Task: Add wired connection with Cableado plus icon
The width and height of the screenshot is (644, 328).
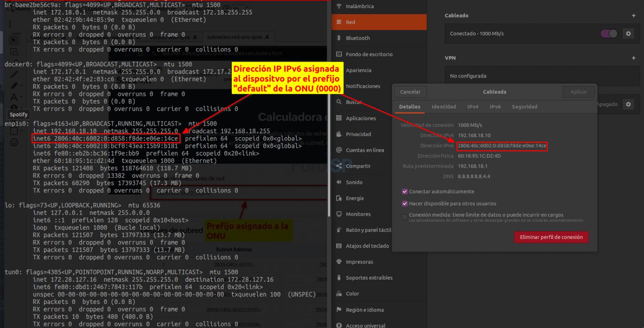Action: (633, 15)
